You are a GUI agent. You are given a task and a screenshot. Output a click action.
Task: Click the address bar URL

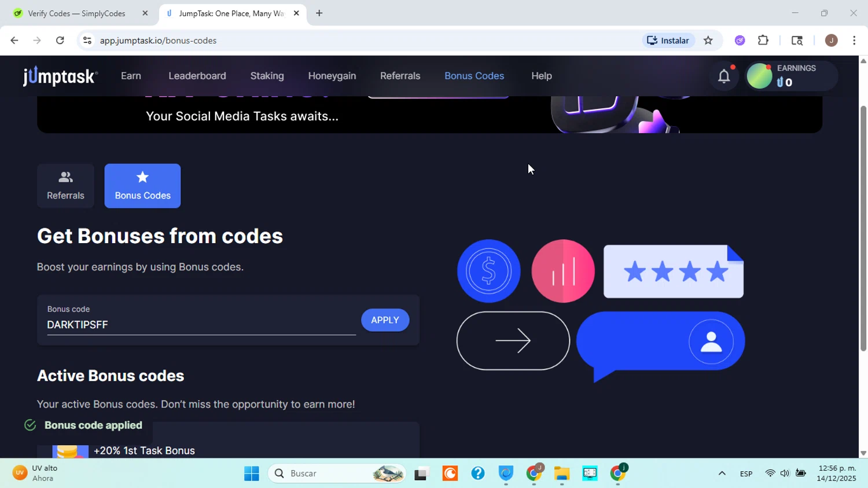(158, 41)
